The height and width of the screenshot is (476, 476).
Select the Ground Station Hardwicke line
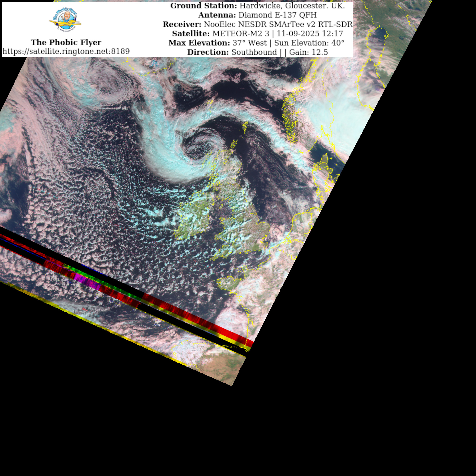click(257, 6)
